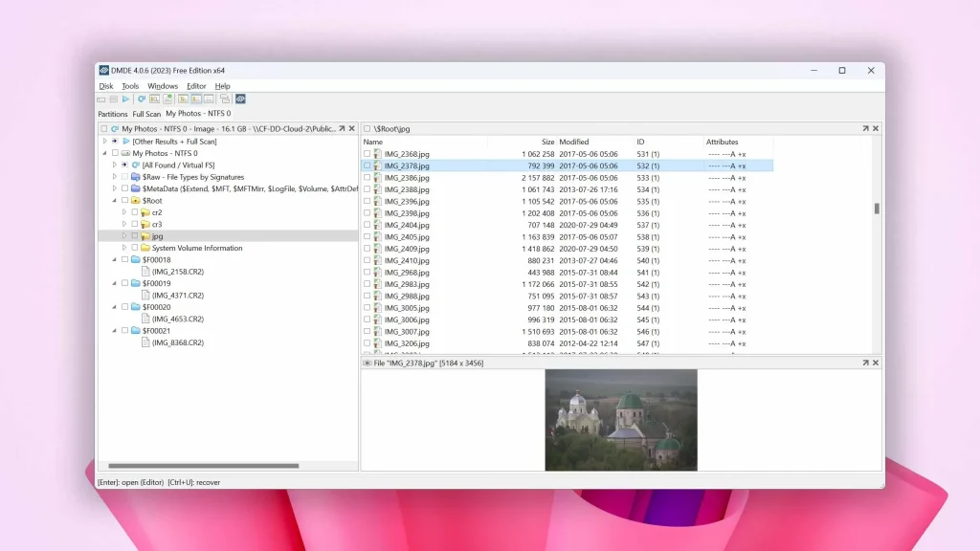This screenshot has height=551, width=980.
Task: Click the list lines icon in toolbar
Action: (x=114, y=99)
